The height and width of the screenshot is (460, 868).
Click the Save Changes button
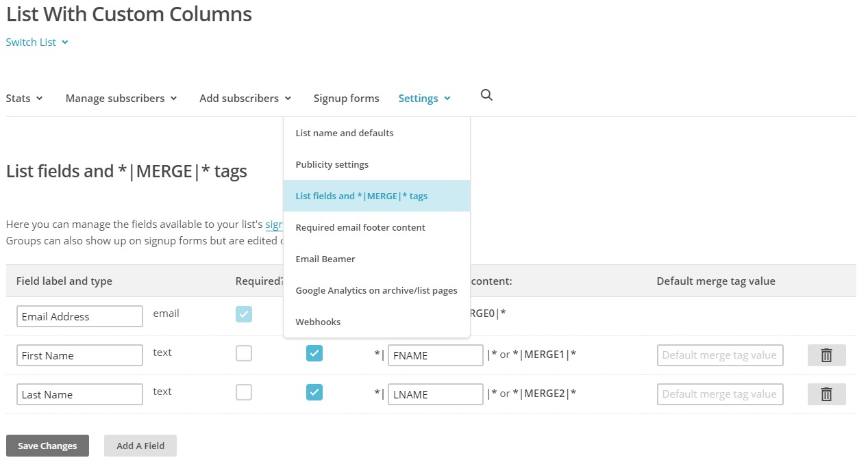point(47,446)
